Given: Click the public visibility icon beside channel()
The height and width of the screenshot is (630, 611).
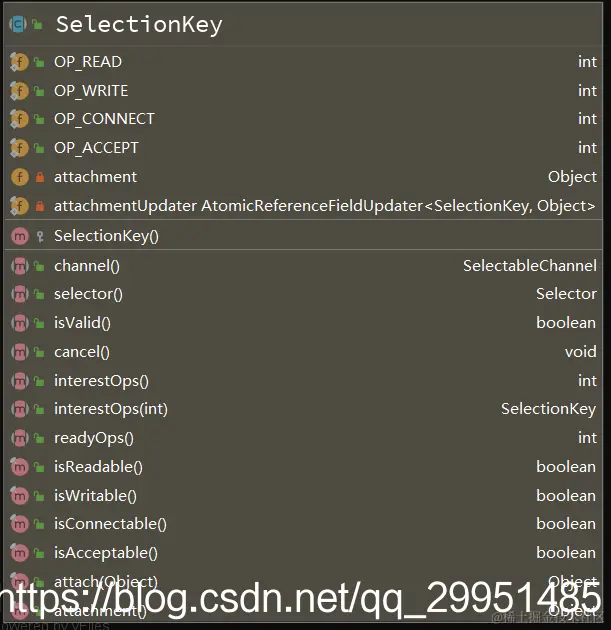Looking at the screenshot, I should tap(39, 266).
